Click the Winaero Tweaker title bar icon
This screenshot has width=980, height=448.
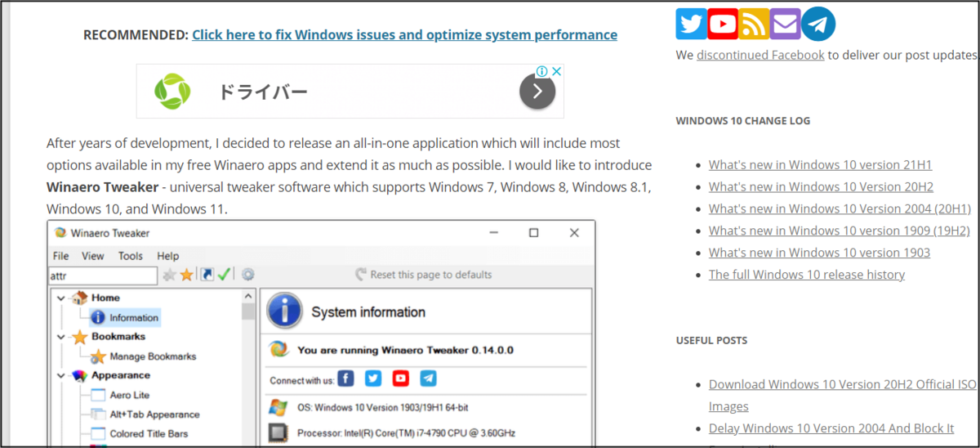60,232
